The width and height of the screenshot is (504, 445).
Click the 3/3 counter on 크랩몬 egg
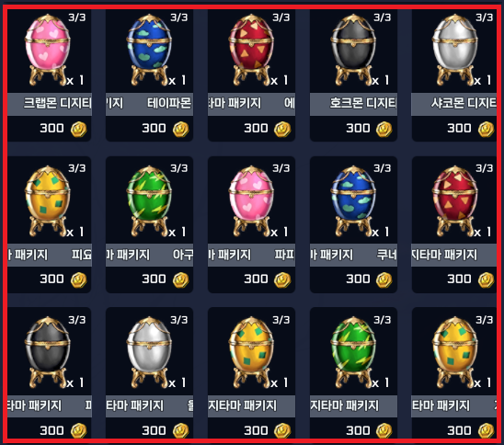(77, 17)
